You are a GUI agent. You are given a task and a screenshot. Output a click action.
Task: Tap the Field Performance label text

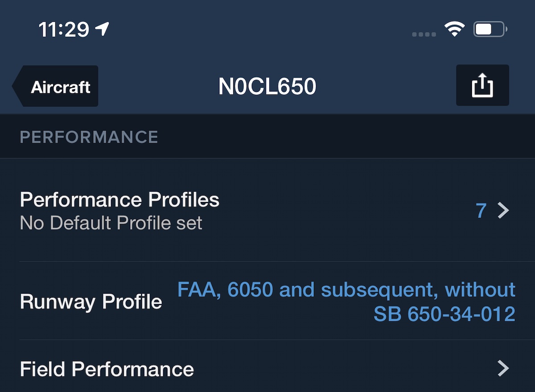(x=107, y=369)
